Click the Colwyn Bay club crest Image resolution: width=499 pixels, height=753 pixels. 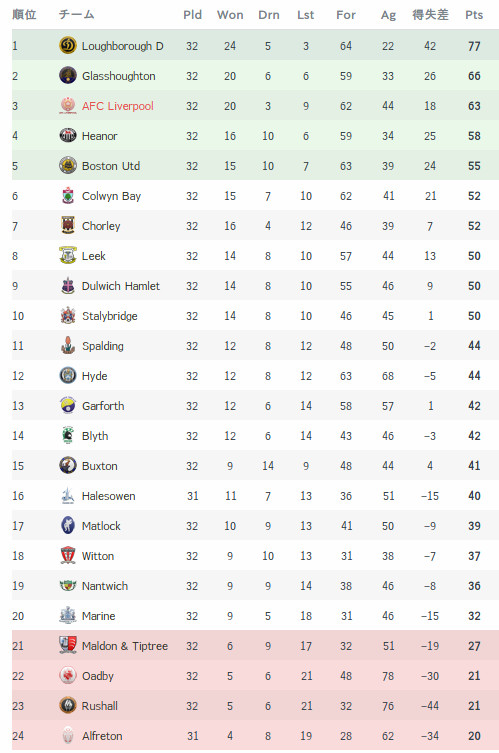(68, 195)
